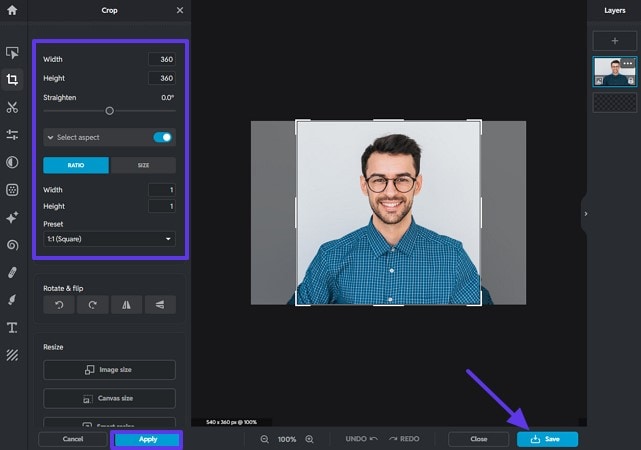Image resolution: width=641 pixels, height=450 pixels.
Task: Rotate image left
Action: [x=59, y=304]
